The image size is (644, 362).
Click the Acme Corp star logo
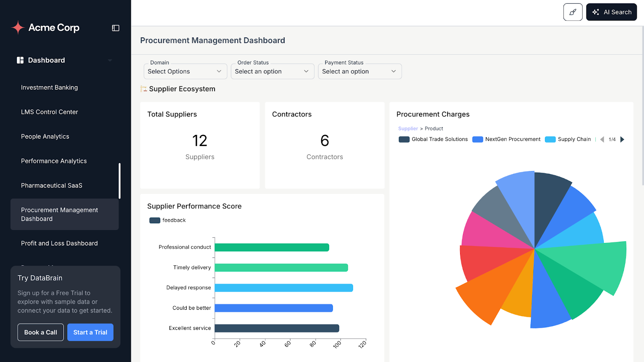click(18, 27)
